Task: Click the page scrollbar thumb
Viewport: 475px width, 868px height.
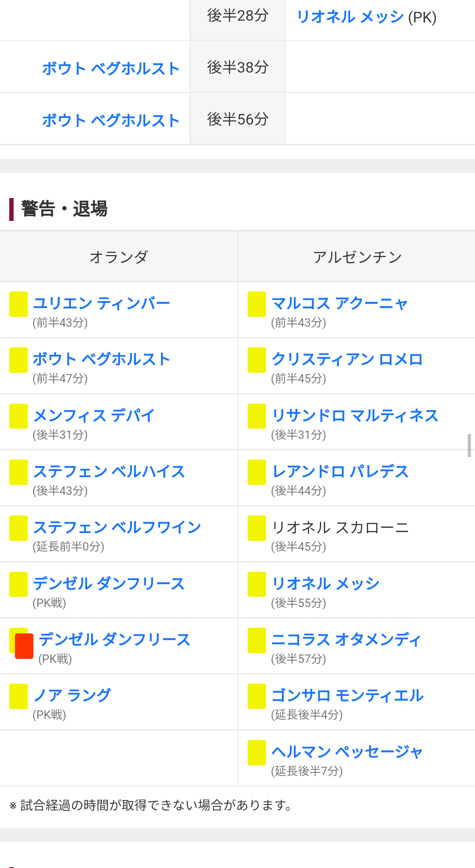Action: point(469,445)
